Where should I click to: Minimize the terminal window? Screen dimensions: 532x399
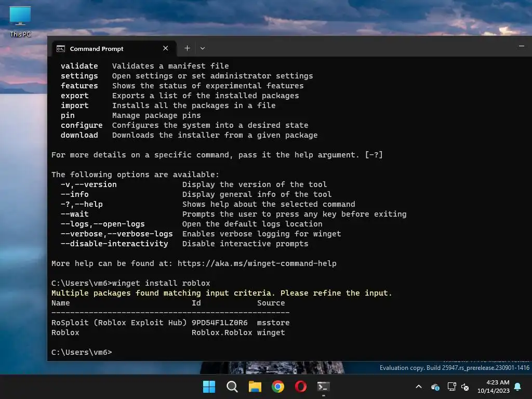(x=522, y=46)
